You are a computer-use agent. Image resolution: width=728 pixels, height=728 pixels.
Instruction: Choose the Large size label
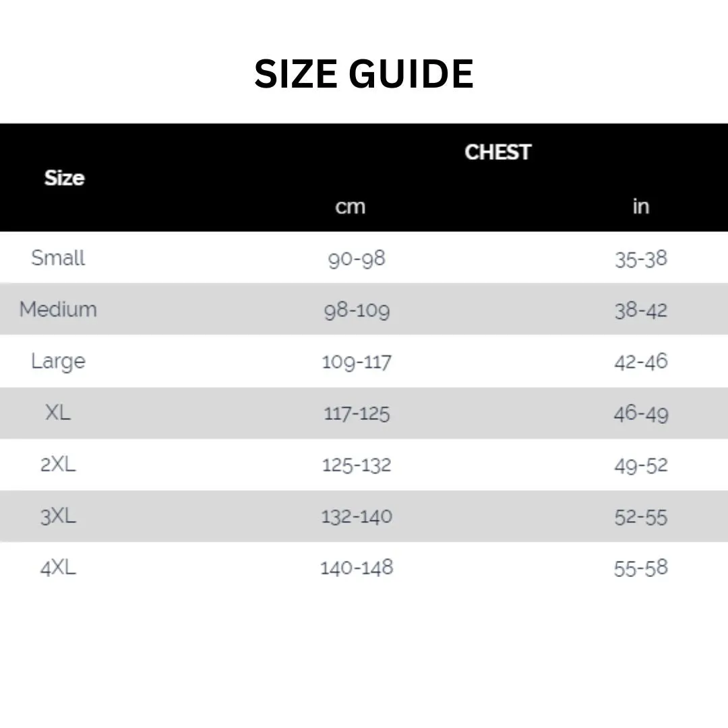click(58, 361)
